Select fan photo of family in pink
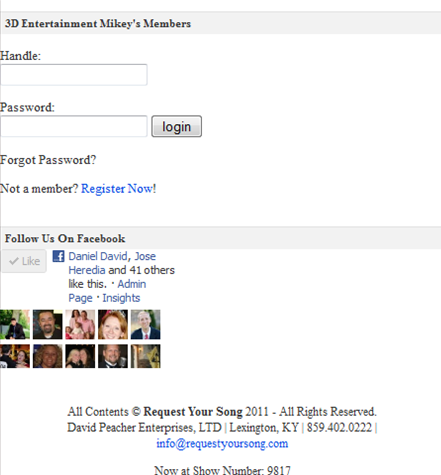 (x=80, y=324)
